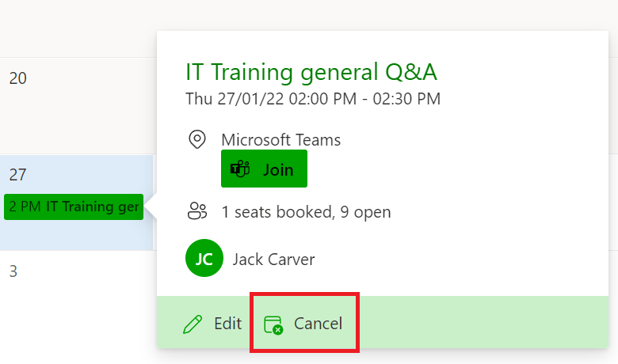
Task: Open the IT Training general Q&A title
Action: tap(311, 72)
